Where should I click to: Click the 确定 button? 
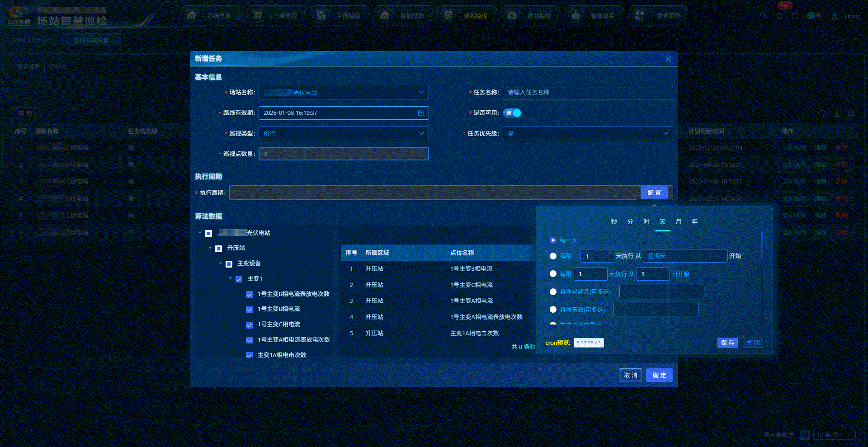click(659, 375)
